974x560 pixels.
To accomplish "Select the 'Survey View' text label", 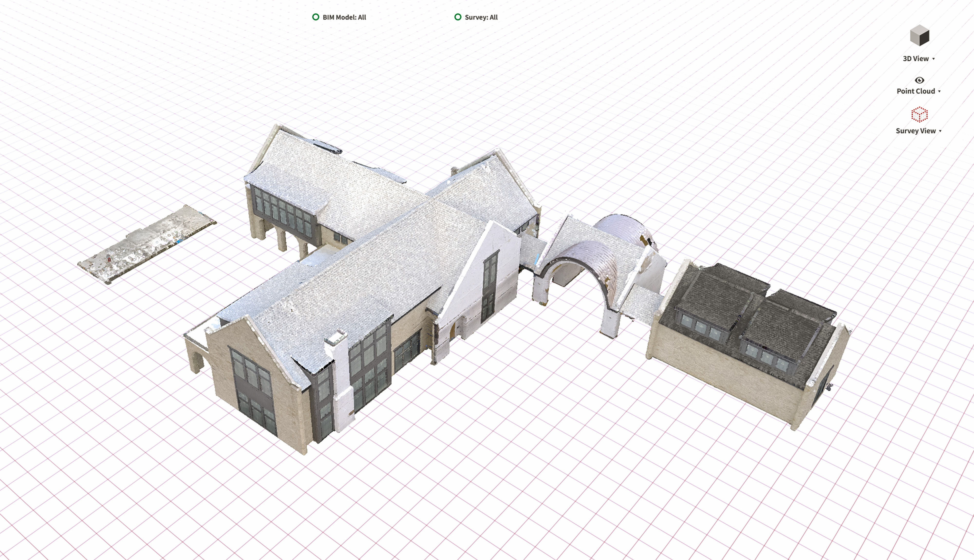I will tap(916, 131).
